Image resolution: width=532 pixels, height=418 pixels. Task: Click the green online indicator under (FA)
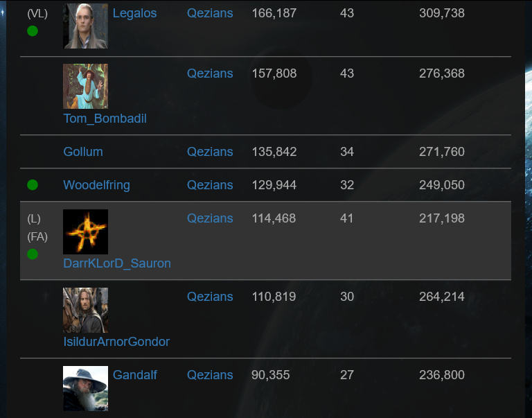[x=33, y=254]
